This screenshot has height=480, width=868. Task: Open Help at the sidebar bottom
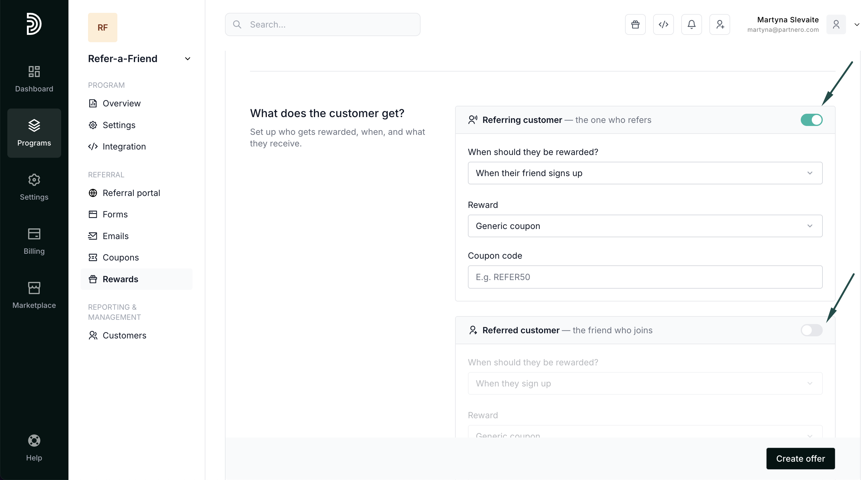pyautogui.click(x=34, y=448)
